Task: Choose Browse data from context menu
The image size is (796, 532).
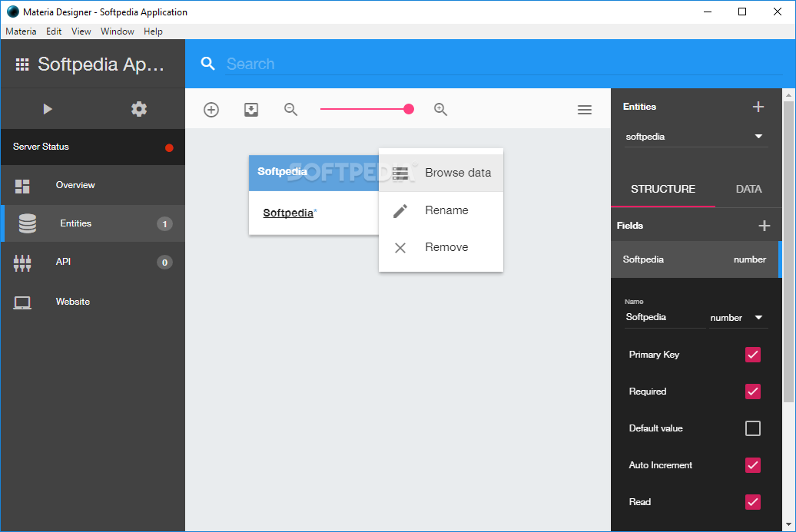Action: pos(441,173)
